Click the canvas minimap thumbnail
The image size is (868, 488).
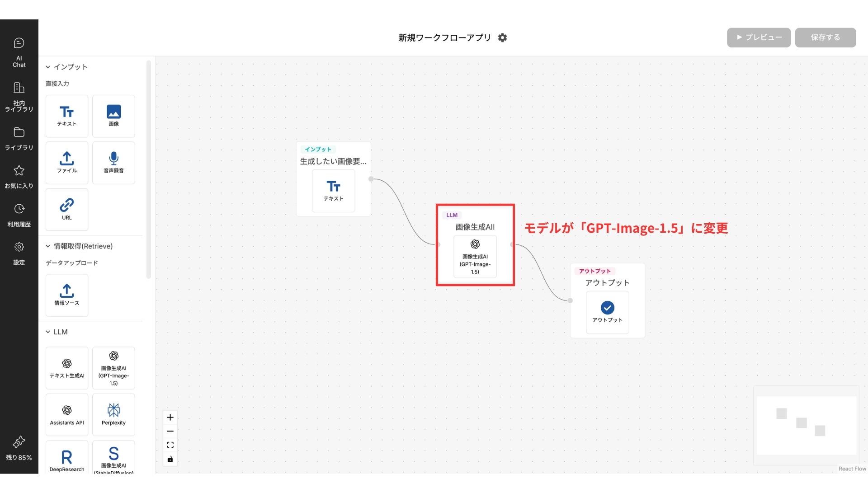click(806, 425)
